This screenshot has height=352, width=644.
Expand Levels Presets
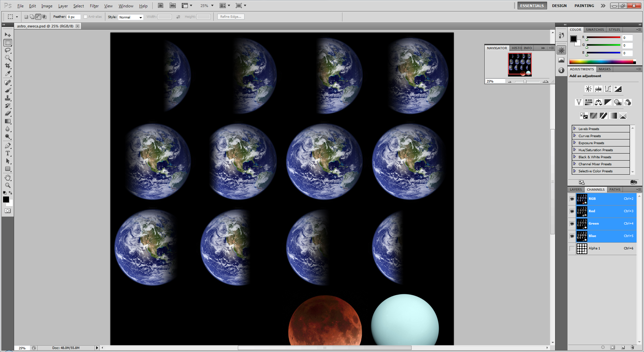(x=575, y=129)
